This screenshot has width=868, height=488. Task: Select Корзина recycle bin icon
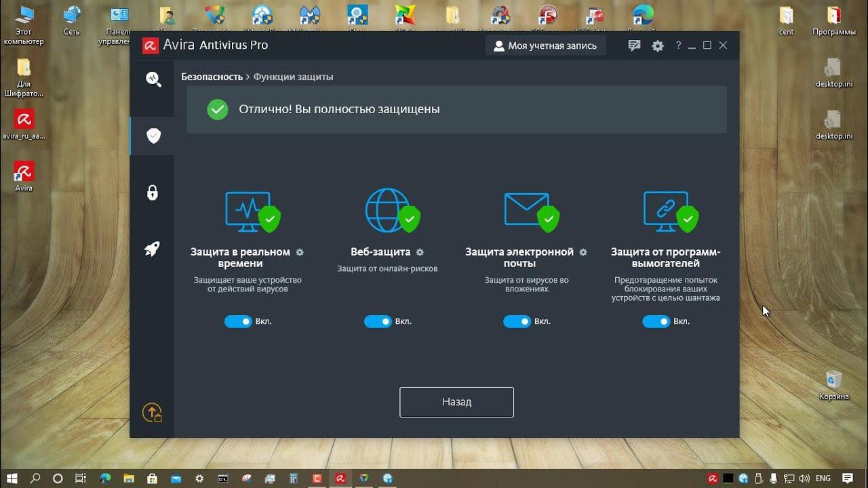833,385
